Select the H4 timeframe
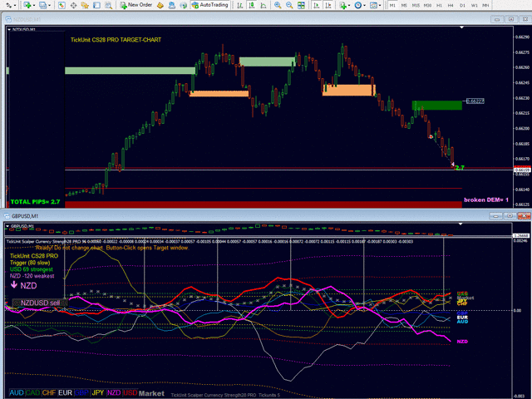Viewport: 532px width, 399px height. [x=451, y=6]
